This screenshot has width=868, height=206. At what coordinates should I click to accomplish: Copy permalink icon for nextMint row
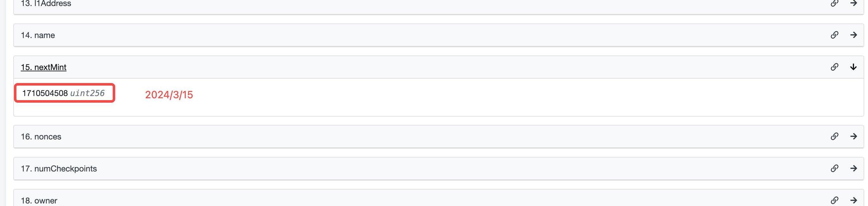pos(834,67)
